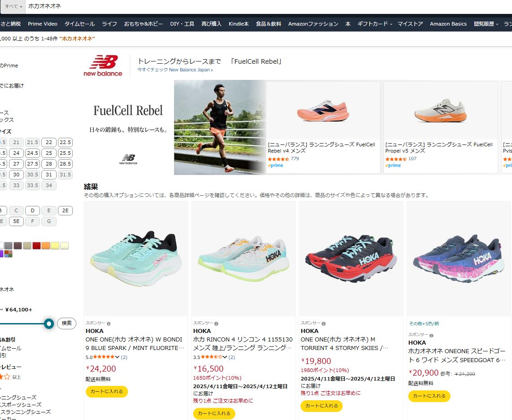This screenshot has width=512, height=420.
Task: Open 食品&飲料 in navigation bar
Action: point(269,24)
